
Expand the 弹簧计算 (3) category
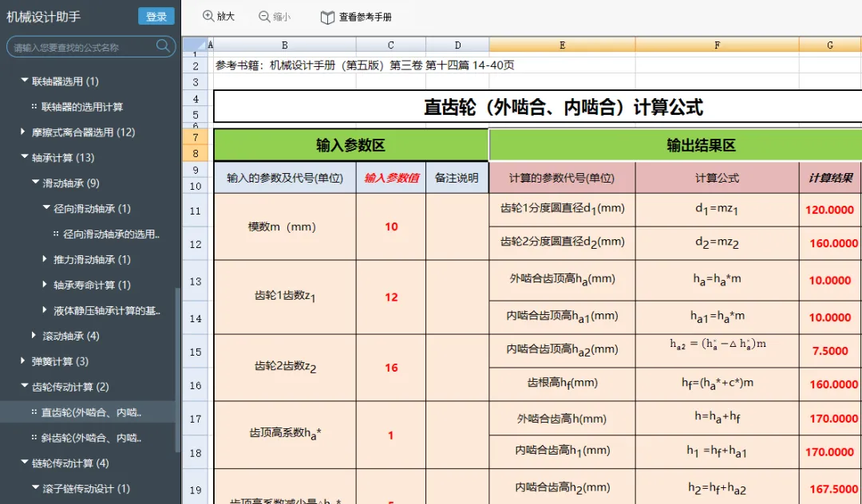[23, 360]
